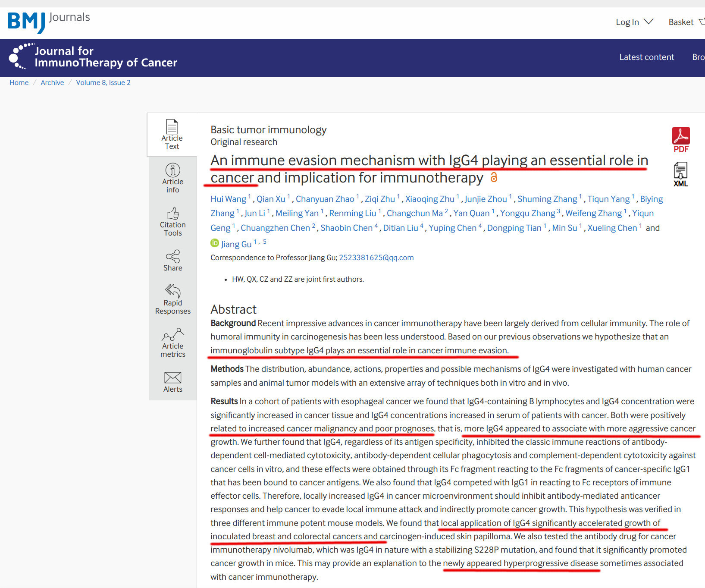Click author name Hui Wang

point(228,199)
